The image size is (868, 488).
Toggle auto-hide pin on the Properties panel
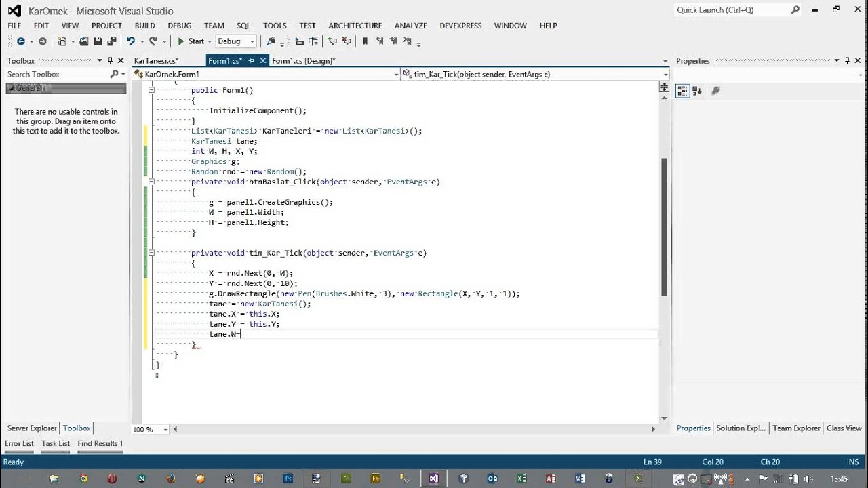847,61
